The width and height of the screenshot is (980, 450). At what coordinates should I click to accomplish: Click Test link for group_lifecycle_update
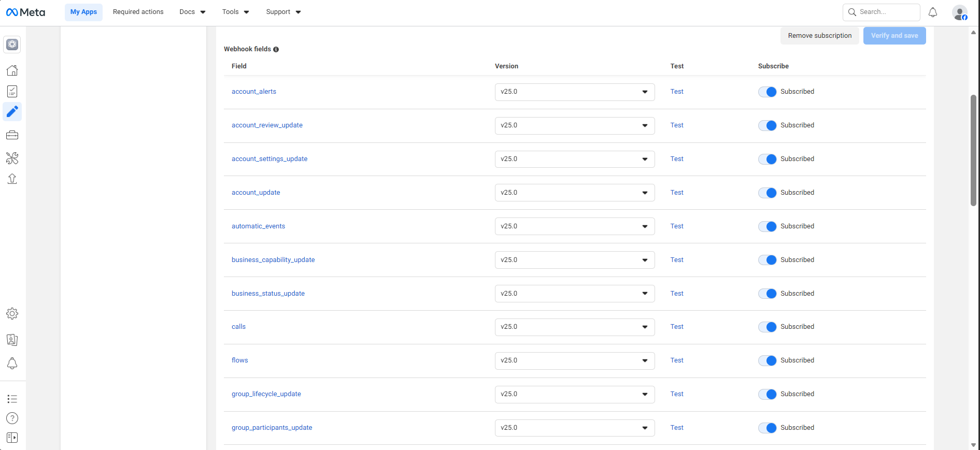tap(677, 394)
